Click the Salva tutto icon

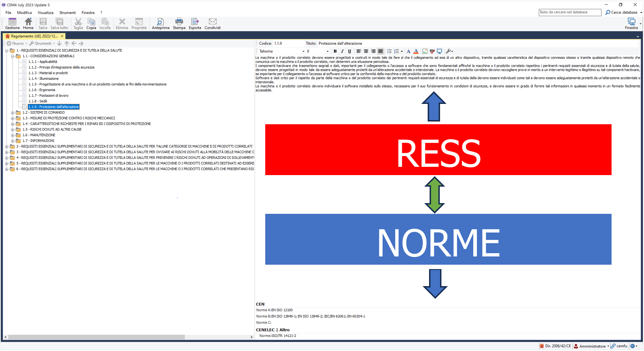point(59,24)
